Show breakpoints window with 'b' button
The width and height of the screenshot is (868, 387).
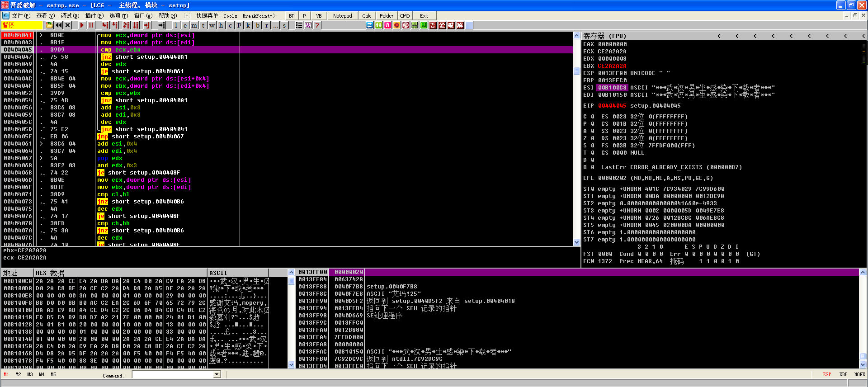[258, 25]
